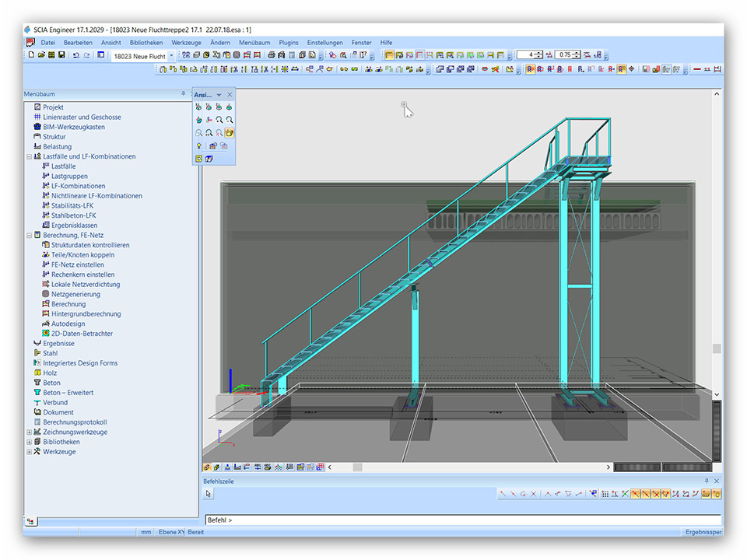The height and width of the screenshot is (560, 747).
Task: Pin the Menübaum panel with pushpin
Action: pyautogui.click(x=183, y=94)
